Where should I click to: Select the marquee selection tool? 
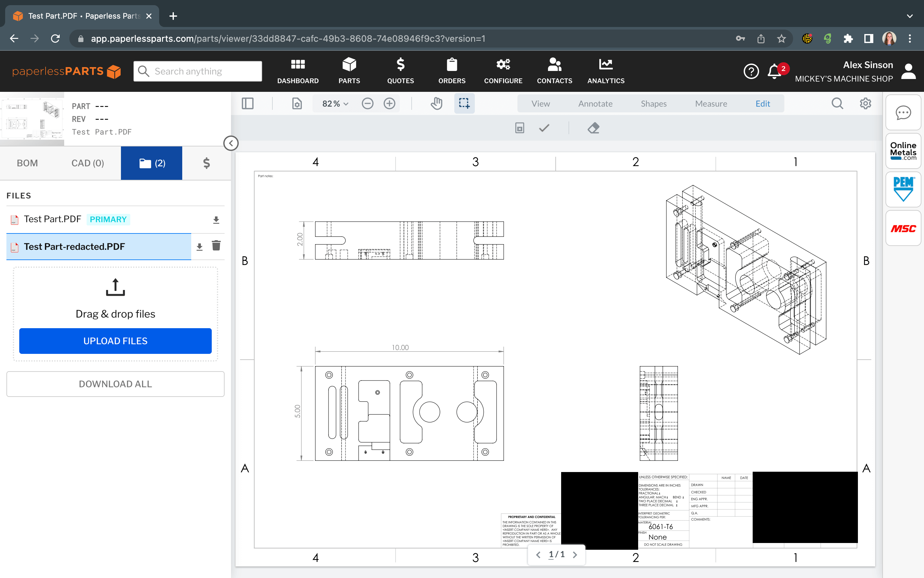(464, 103)
